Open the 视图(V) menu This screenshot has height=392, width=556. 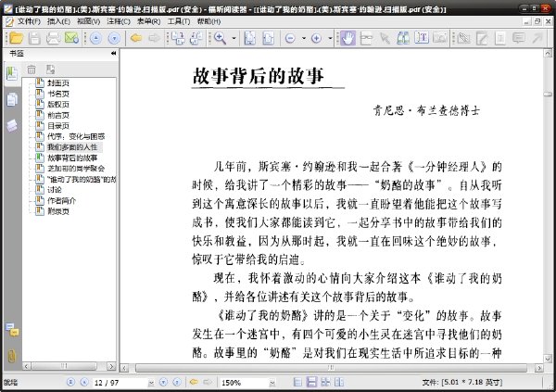pos(88,21)
